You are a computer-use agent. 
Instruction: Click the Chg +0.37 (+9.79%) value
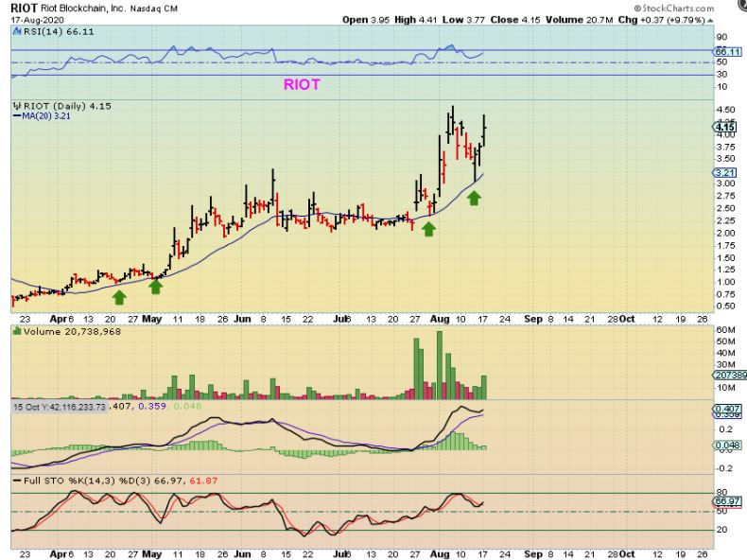[661, 20]
